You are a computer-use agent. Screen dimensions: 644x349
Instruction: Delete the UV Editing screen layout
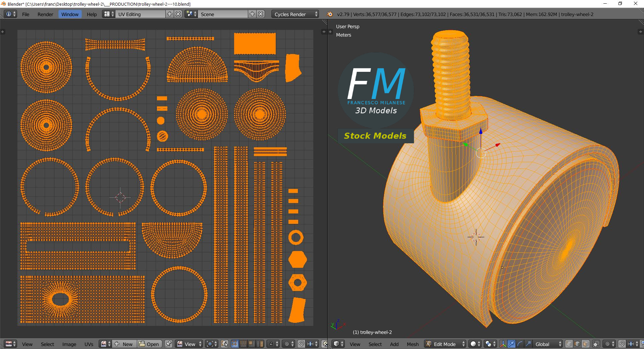(178, 14)
